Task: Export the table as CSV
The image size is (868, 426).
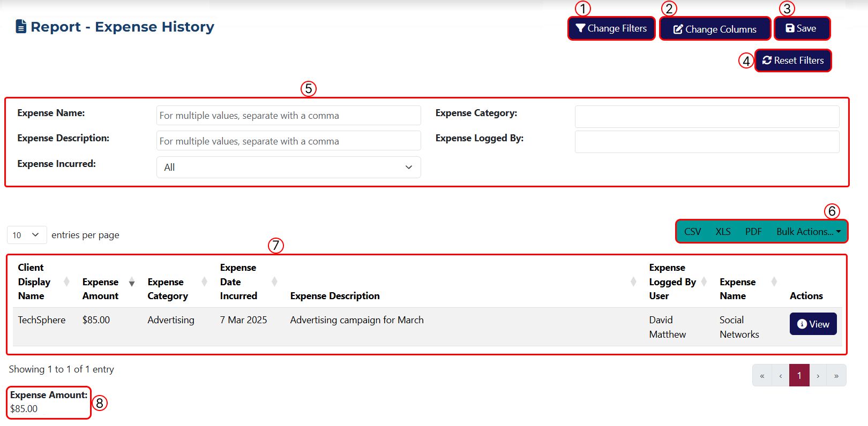Action: pos(692,232)
